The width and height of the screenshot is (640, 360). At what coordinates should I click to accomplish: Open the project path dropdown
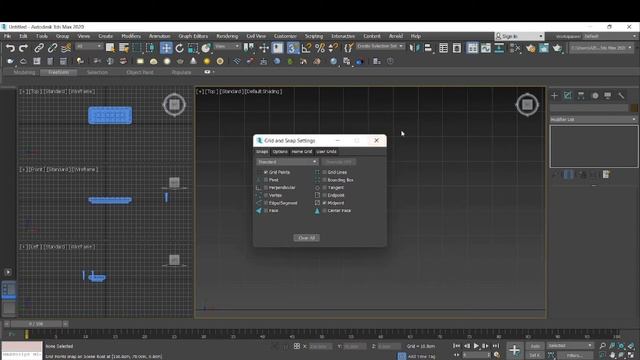(601, 48)
